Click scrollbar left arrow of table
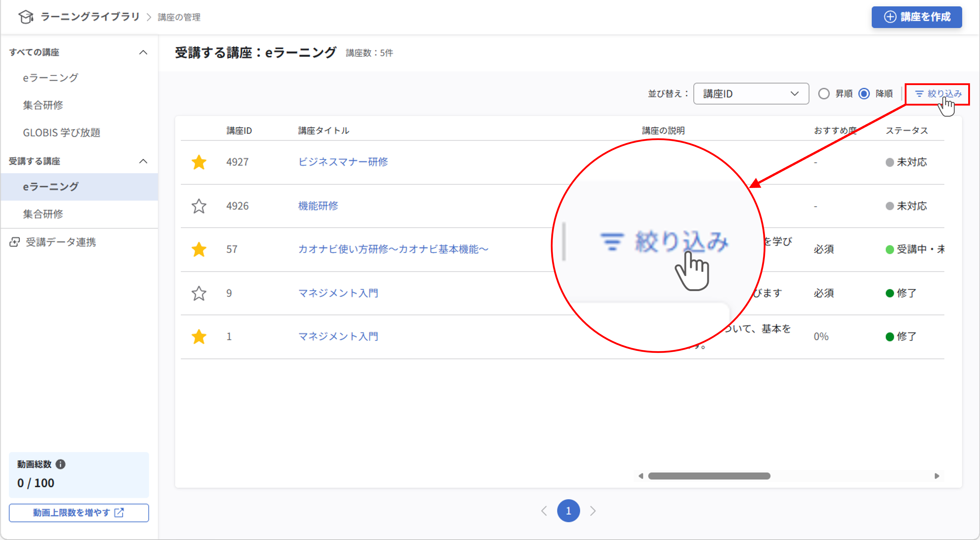This screenshot has height=540, width=980. point(641,476)
